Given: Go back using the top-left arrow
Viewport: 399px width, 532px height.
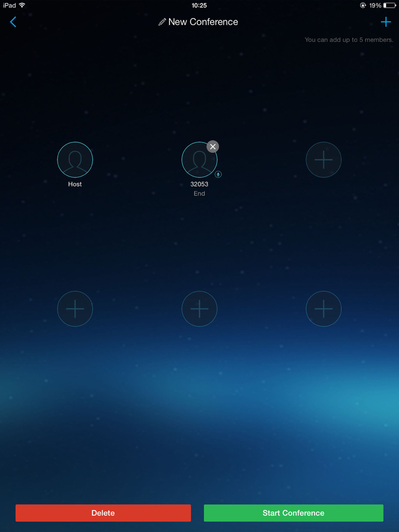Looking at the screenshot, I should (x=13, y=22).
